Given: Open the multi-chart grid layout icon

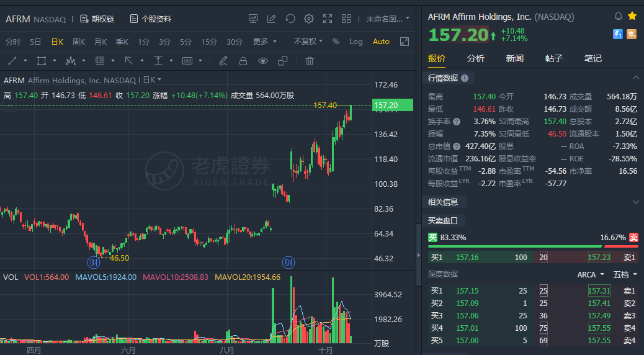Looking at the screenshot, I should click(x=346, y=19).
